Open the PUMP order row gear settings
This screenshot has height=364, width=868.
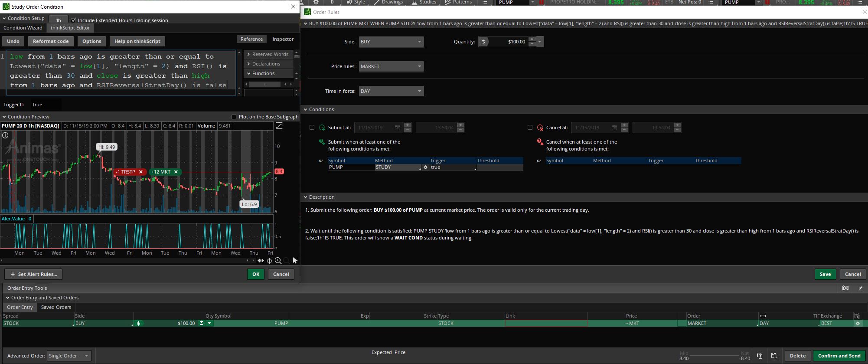[x=858, y=323]
